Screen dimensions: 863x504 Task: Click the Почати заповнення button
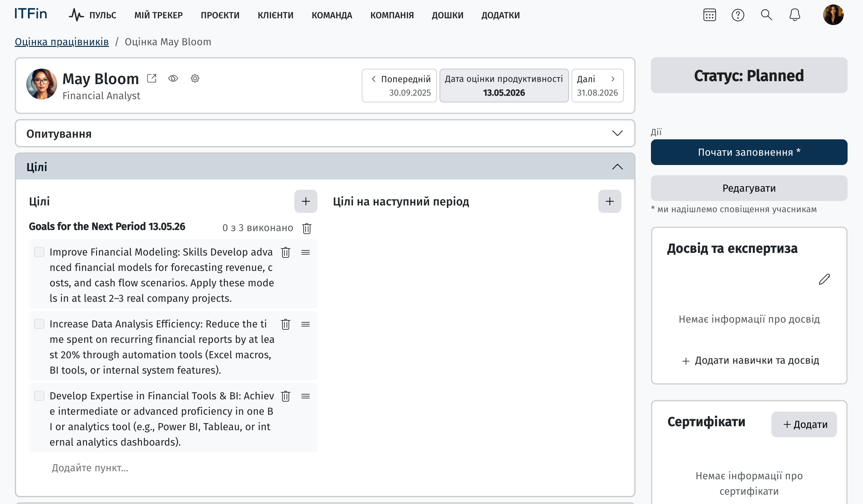pos(749,152)
